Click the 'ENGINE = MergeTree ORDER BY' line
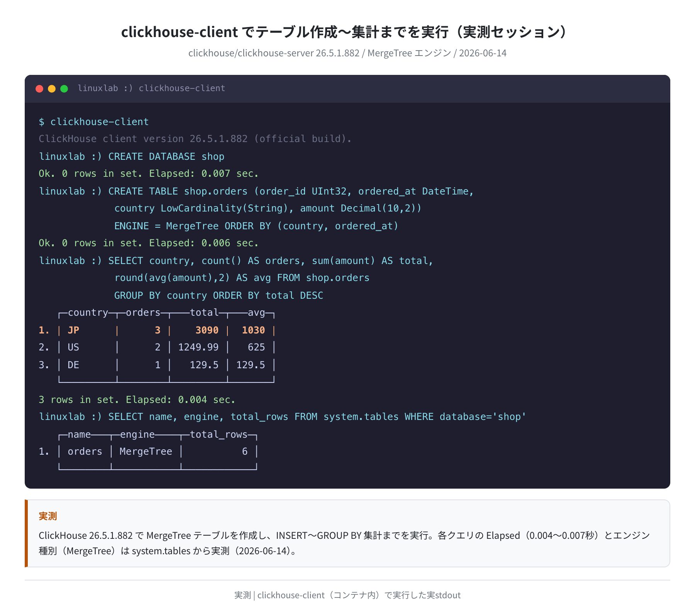695x616 pixels. tap(256, 226)
